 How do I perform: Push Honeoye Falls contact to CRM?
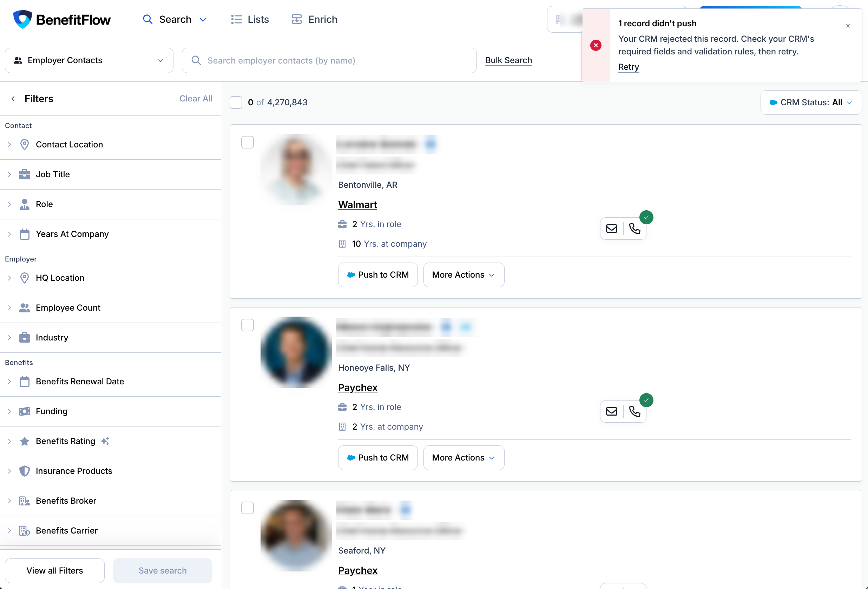tap(377, 458)
